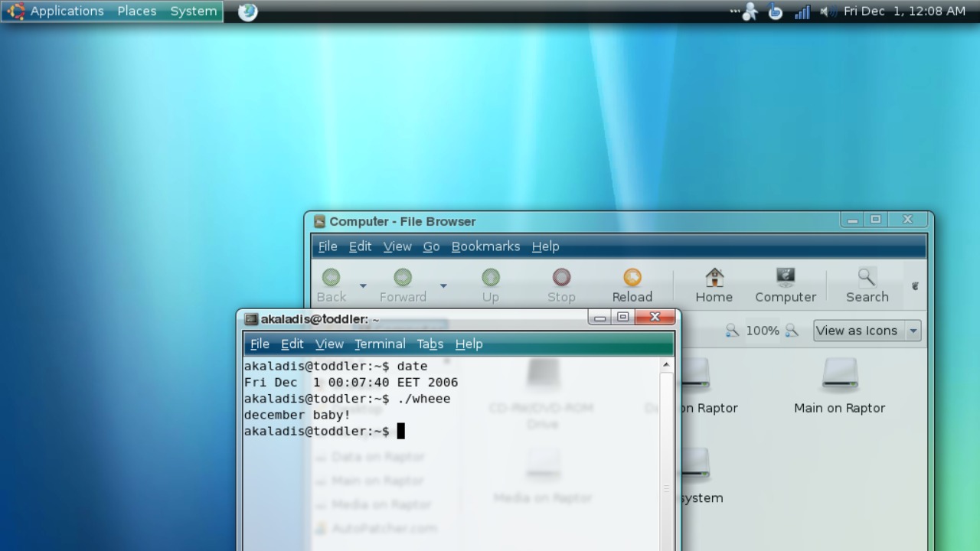Go to Home folder in File Browser
The width and height of the screenshot is (980, 551).
pos(714,285)
